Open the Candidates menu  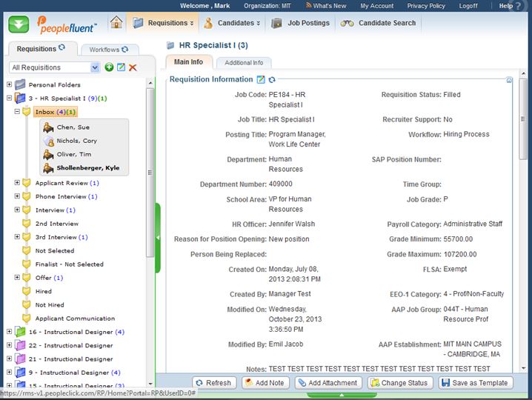pyautogui.click(x=232, y=23)
